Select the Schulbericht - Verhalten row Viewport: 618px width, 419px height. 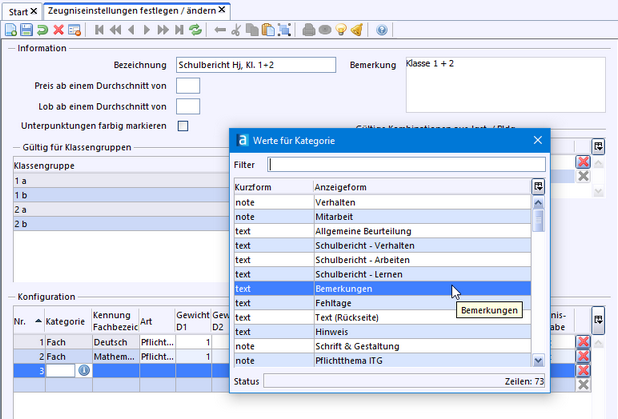pos(383,246)
